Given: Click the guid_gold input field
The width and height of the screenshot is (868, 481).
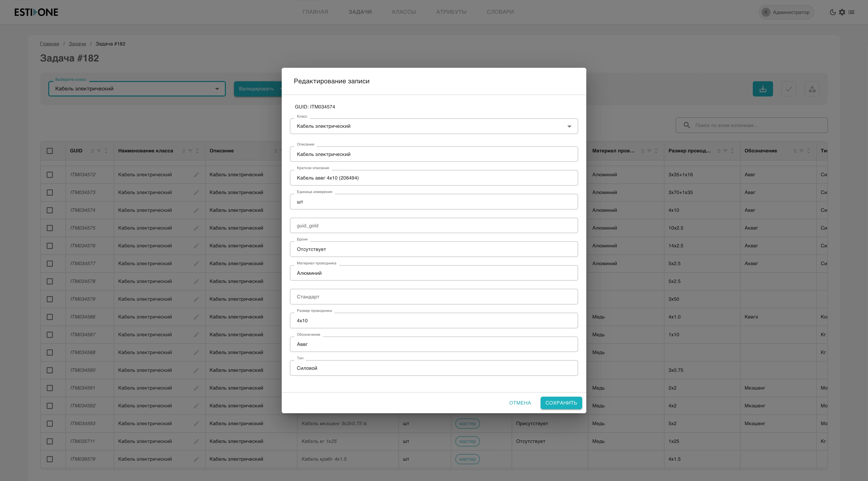Looking at the screenshot, I should click(x=433, y=226).
